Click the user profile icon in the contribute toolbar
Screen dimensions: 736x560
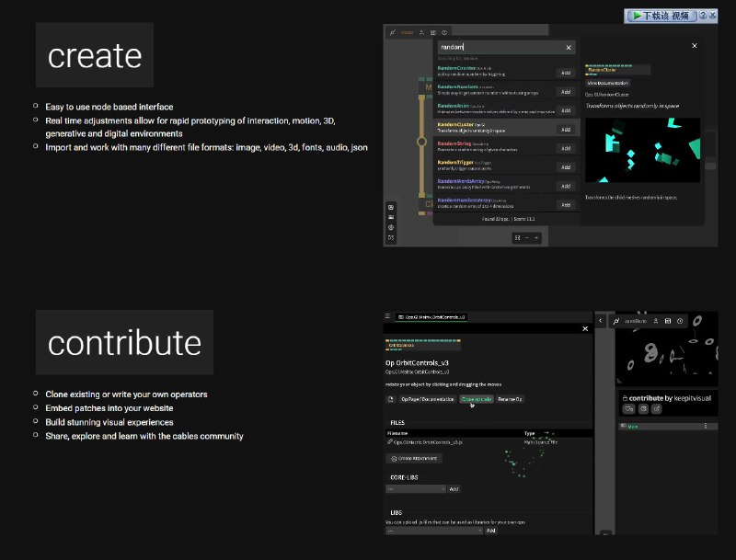pyautogui.click(x=654, y=321)
